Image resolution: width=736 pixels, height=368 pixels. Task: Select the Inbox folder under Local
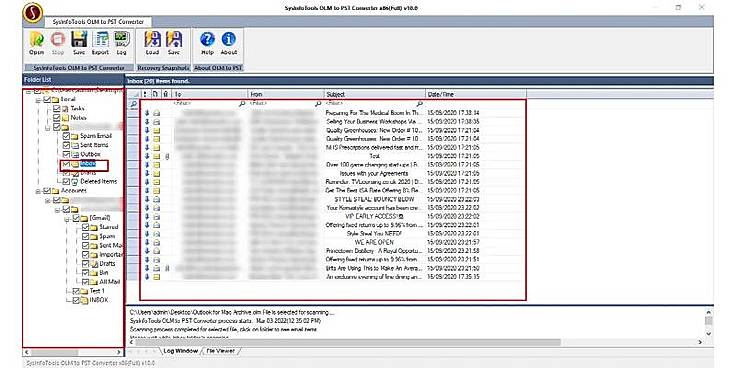[x=88, y=164]
